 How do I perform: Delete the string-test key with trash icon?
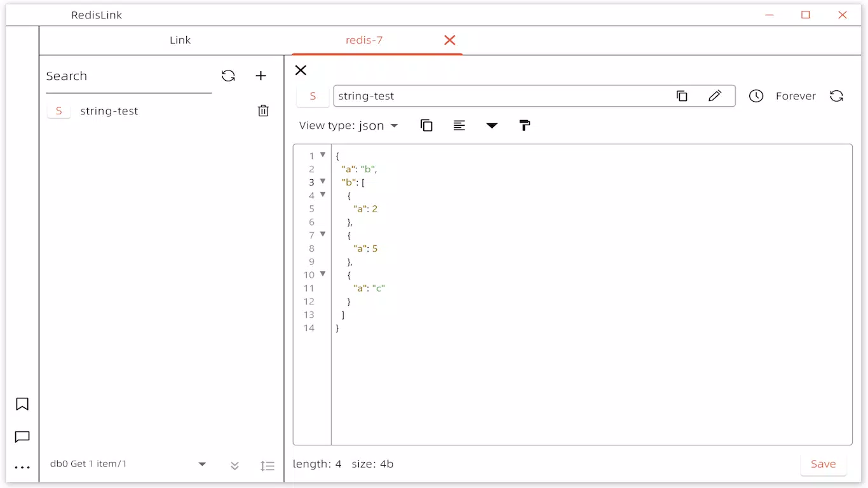[263, 111]
